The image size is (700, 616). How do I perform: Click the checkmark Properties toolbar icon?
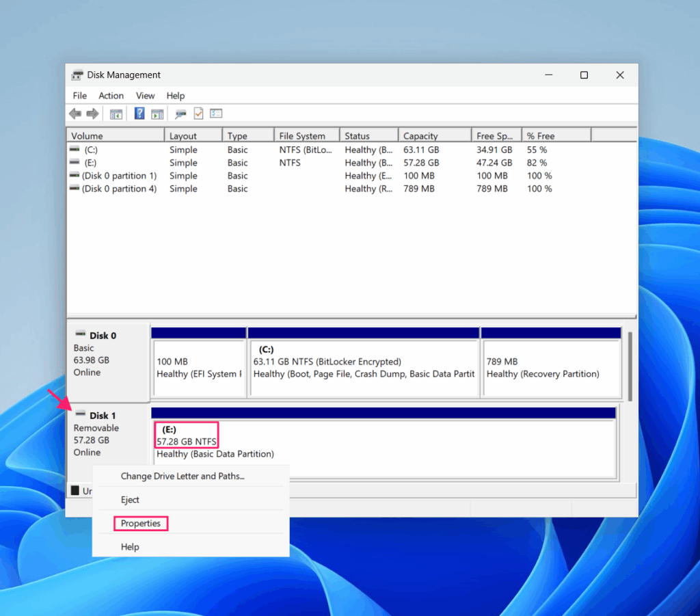[x=199, y=113]
